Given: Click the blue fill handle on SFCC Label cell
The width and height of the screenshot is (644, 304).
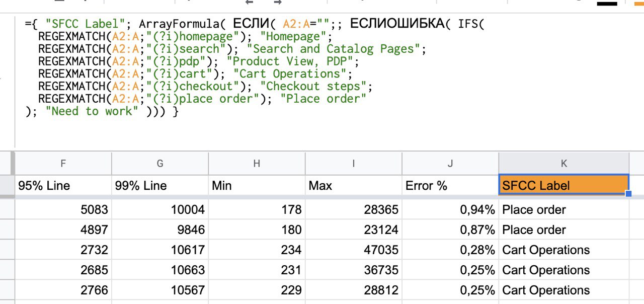Looking at the screenshot, I should pos(628,194).
